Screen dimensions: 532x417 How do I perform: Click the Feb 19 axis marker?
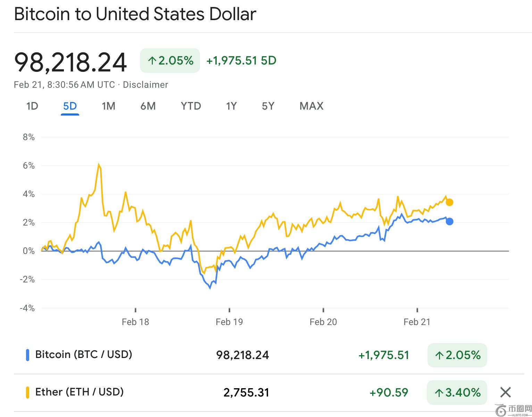coord(229,322)
